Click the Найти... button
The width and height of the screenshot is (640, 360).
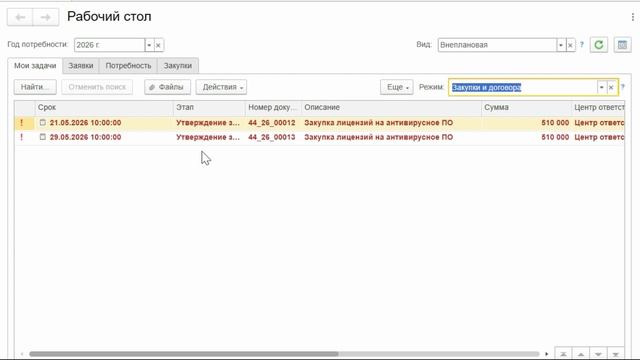35,87
